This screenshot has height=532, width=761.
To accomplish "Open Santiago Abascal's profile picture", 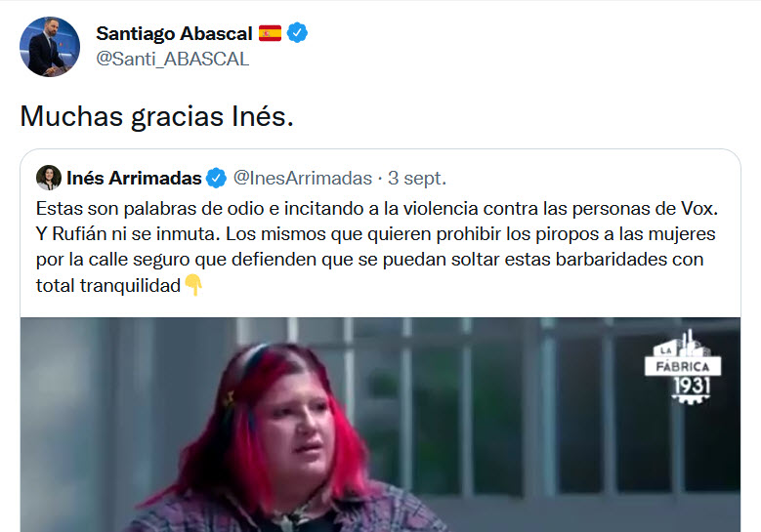I will (50, 47).
